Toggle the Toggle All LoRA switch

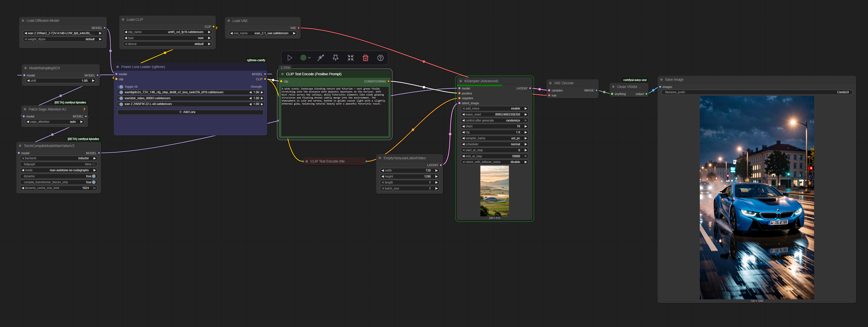pyautogui.click(x=121, y=87)
